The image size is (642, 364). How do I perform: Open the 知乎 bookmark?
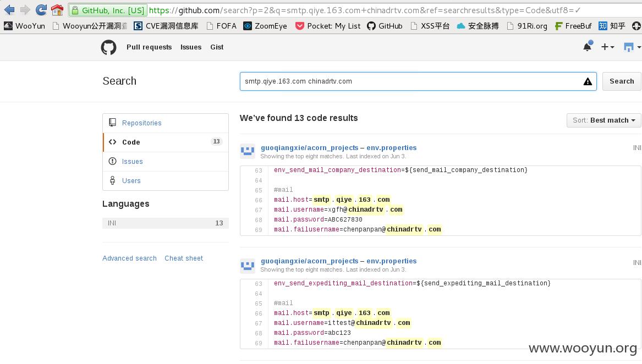point(612,26)
